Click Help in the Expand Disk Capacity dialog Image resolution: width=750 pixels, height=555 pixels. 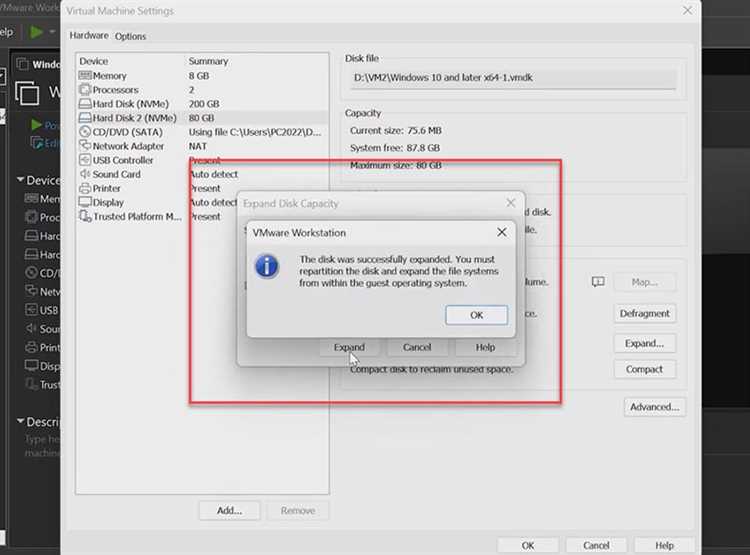coord(485,347)
